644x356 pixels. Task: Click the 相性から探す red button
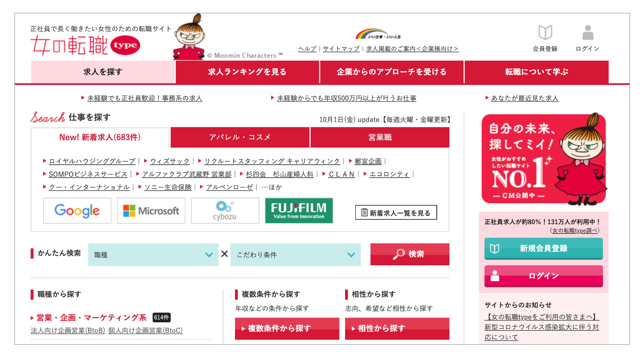click(397, 329)
